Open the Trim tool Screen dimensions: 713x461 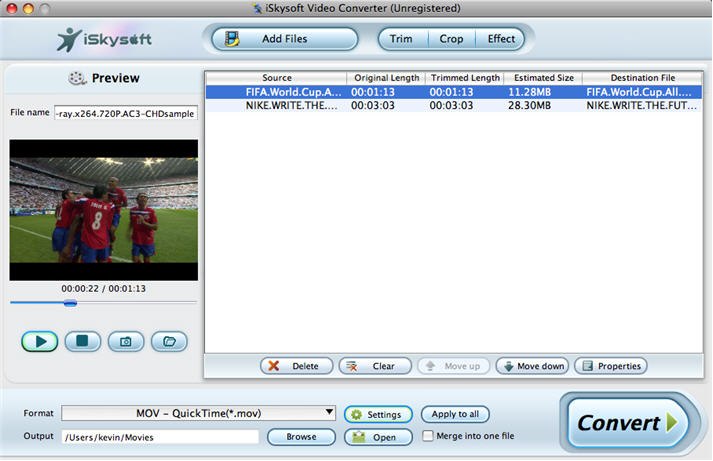pyautogui.click(x=401, y=39)
